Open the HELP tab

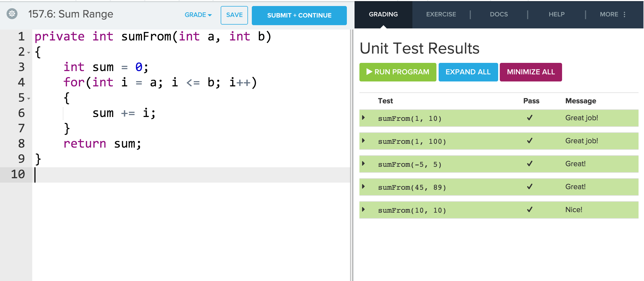coord(557,14)
